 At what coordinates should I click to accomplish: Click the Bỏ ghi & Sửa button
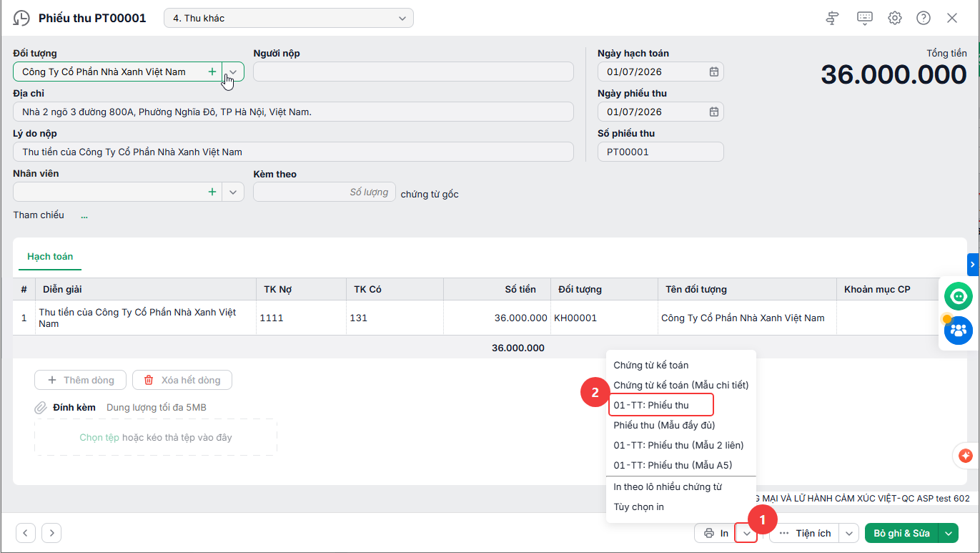coord(902,533)
